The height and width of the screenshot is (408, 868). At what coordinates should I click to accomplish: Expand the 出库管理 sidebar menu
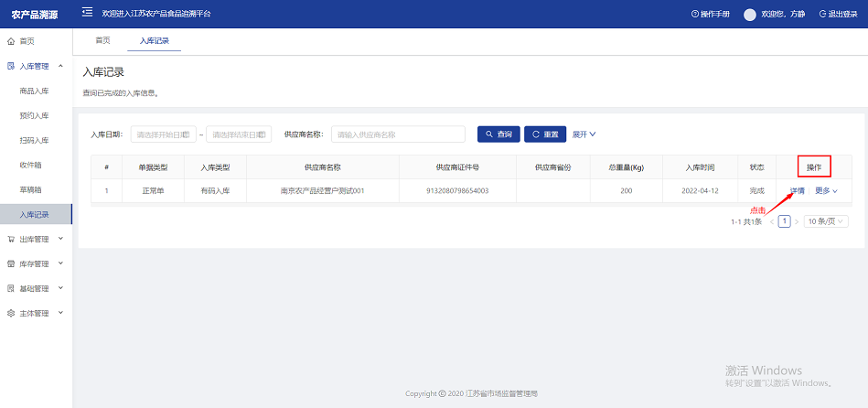(x=35, y=239)
